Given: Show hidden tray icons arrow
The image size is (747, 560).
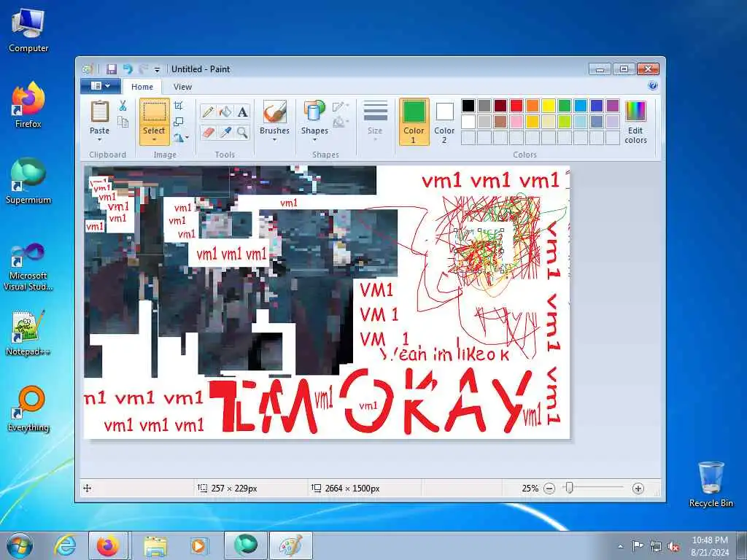Looking at the screenshot, I should tap(620, 546).
